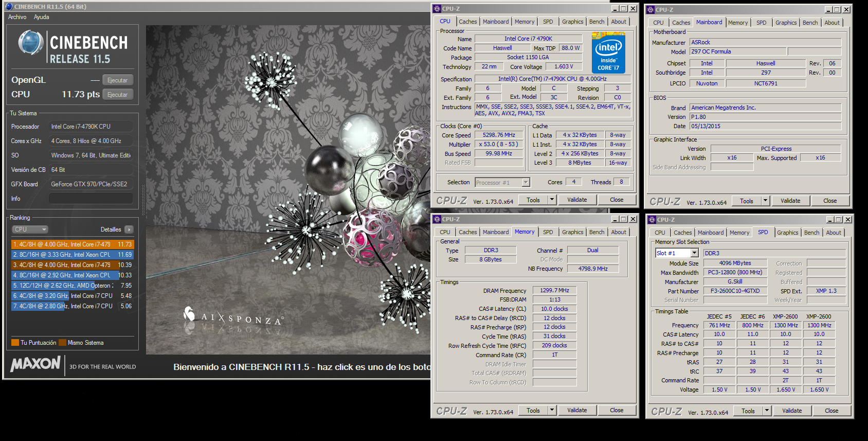Open Tools dropdown arrow in CPU-Z SPD window
This screenshot has width=868, height=441.
[767, 411]
